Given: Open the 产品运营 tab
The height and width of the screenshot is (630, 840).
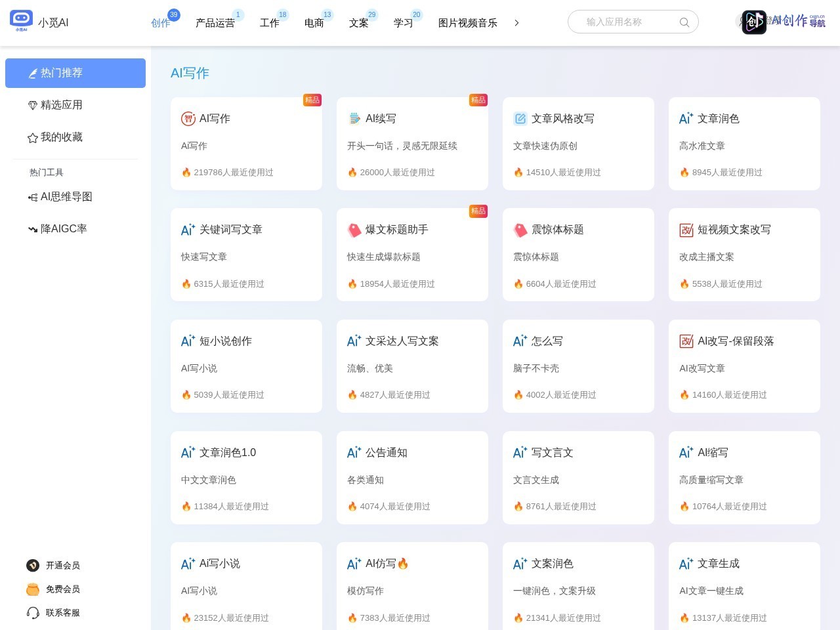Looking at the screenshot, I should tap(215, 23).
